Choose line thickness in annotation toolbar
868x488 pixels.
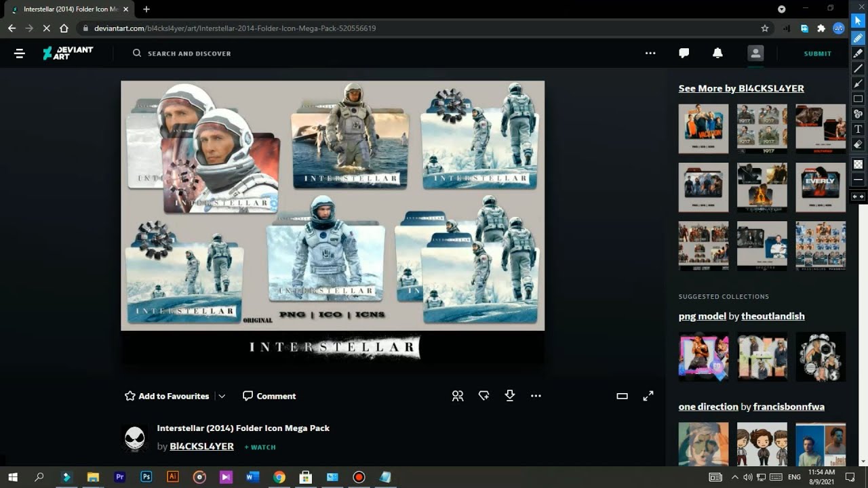[858, 180]
